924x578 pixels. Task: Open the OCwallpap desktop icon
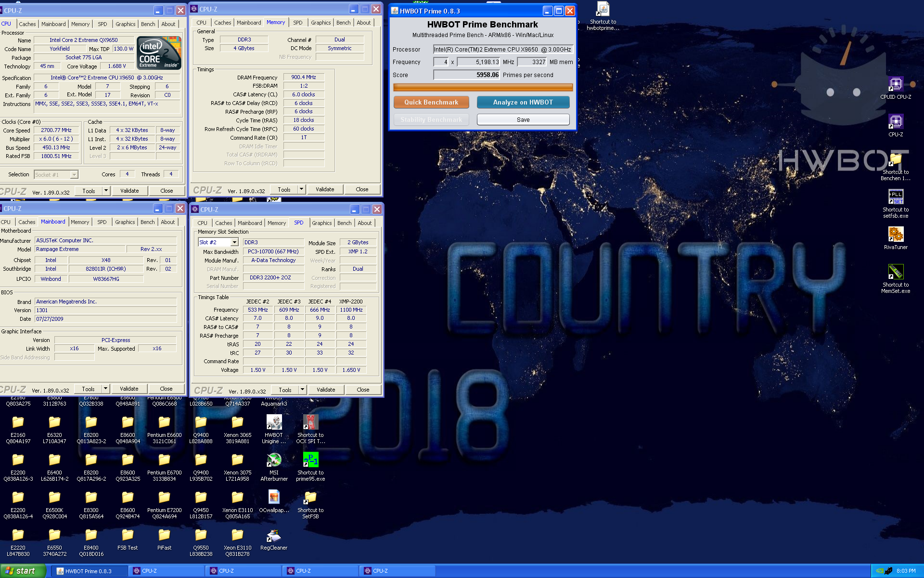click(274, 501)
